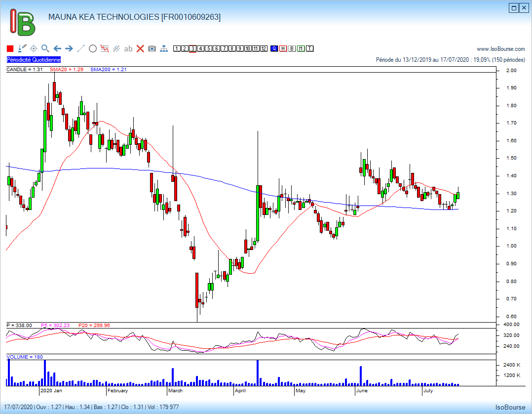Maximize the chart window
The width and height of the screenshot is (532, 414).
(514, 8)
